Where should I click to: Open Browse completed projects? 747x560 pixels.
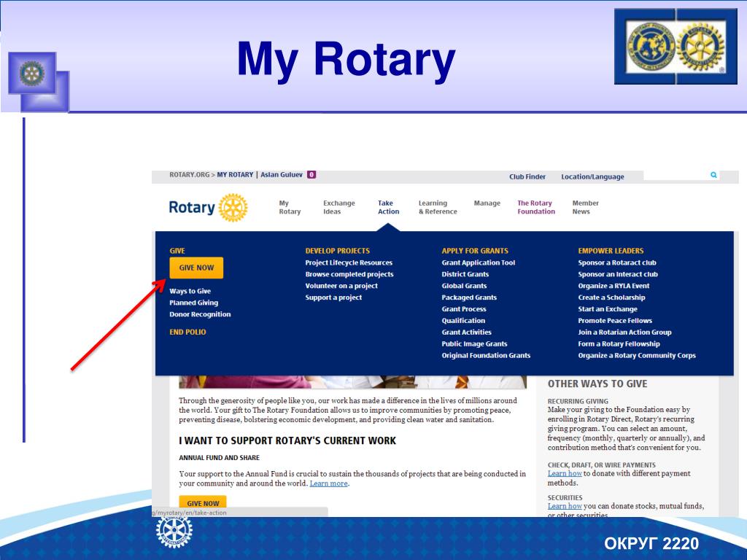pyautogui.click(x=349, y=274)
